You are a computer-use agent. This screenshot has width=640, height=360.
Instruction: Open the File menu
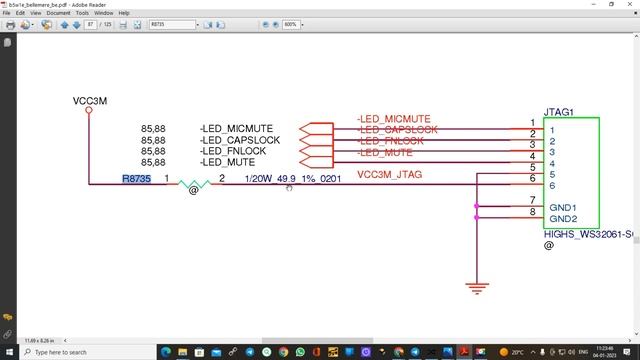[x=7, y=13]
